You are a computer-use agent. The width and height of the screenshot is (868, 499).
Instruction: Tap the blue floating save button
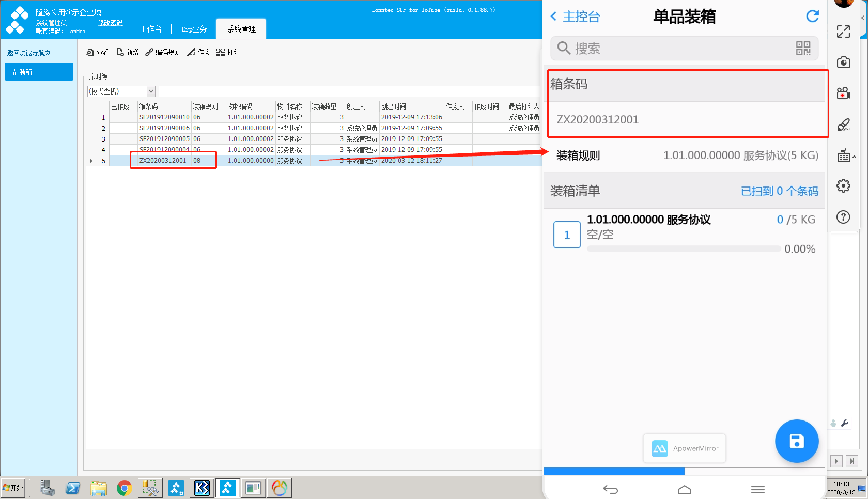pos(797,441)
